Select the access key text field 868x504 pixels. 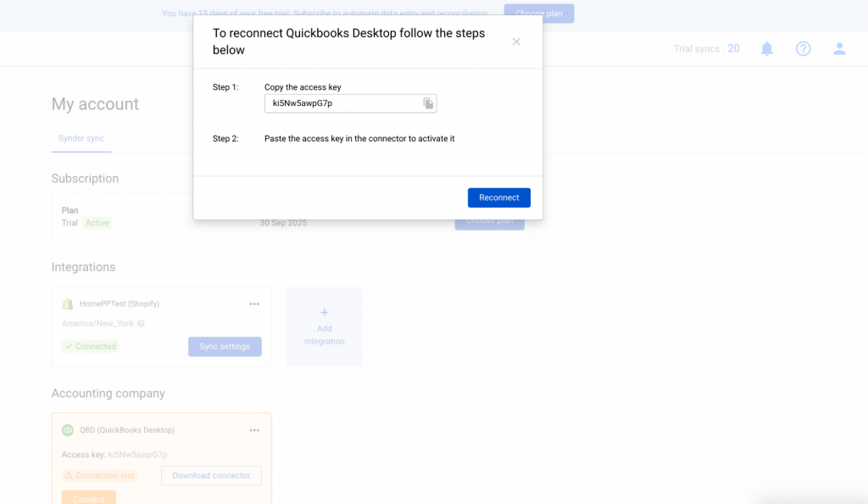pos(343,103)
